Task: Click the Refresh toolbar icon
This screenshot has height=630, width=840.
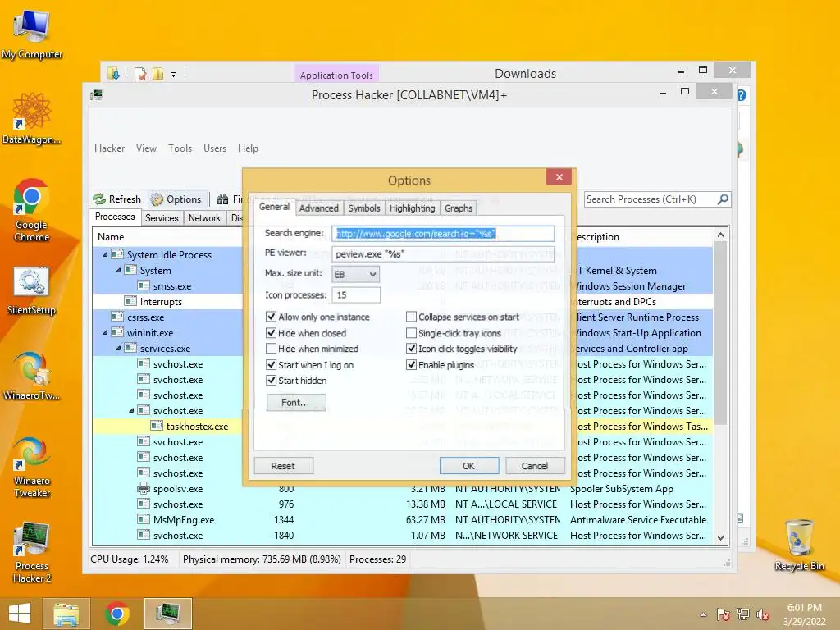Action: [99, 199]
